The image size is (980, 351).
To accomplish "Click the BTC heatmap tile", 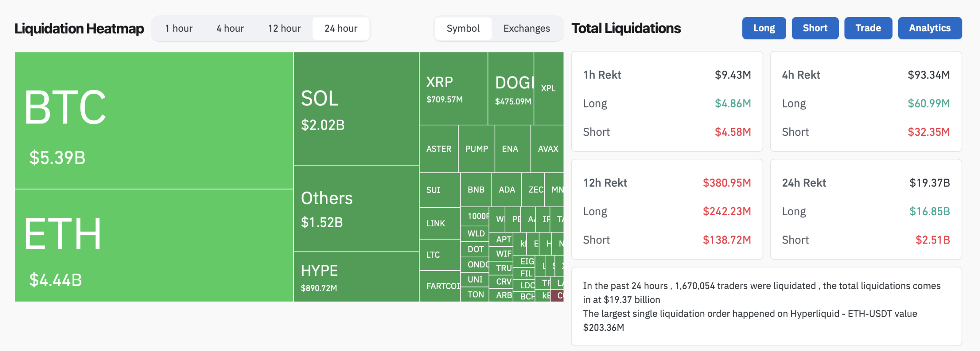I will (154, 120).
